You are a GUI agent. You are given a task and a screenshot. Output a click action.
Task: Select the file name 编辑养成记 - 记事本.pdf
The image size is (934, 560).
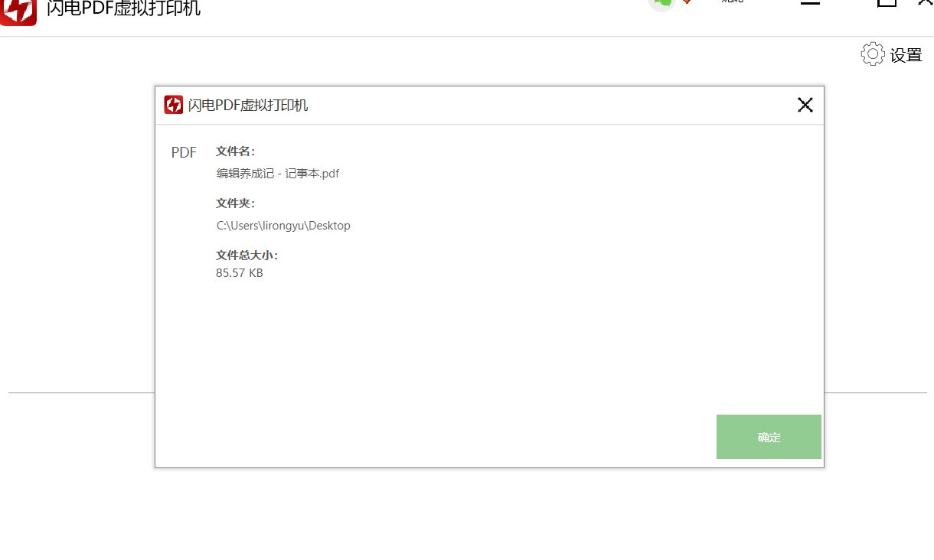click(277, 173)
